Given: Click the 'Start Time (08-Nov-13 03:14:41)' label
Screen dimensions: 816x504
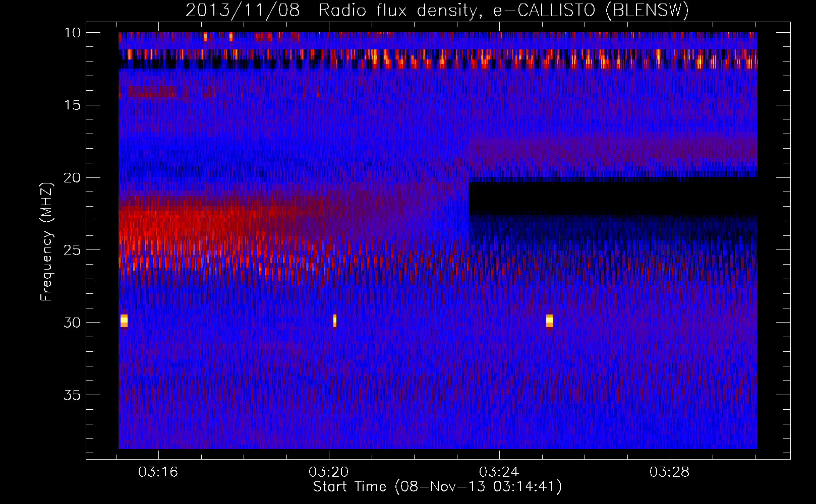Looking at the screenshot, I should pyautogui.click(x=437, y=487).
